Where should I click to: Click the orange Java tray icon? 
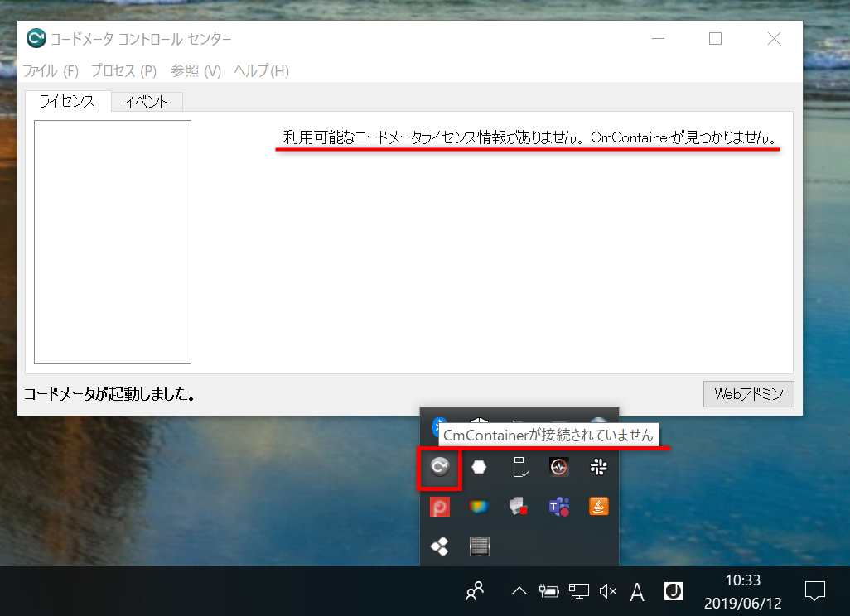[x=598, y=506]
